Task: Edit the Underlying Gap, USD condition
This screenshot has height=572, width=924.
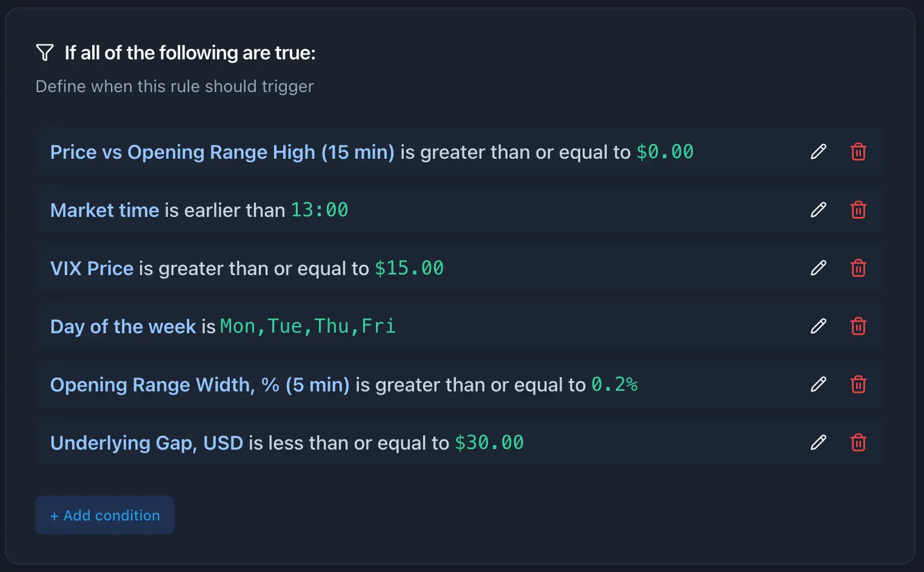Action: pyautogui.click(x=819, y=442)
